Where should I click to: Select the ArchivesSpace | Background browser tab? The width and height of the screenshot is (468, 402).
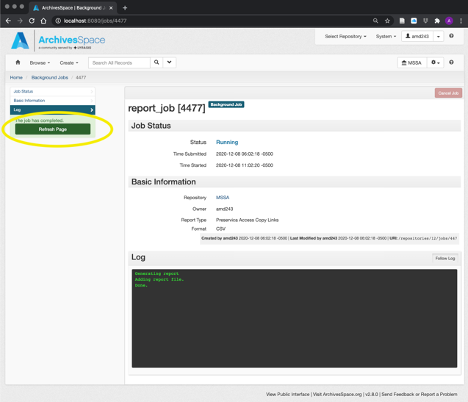click(x=73, y=8)
